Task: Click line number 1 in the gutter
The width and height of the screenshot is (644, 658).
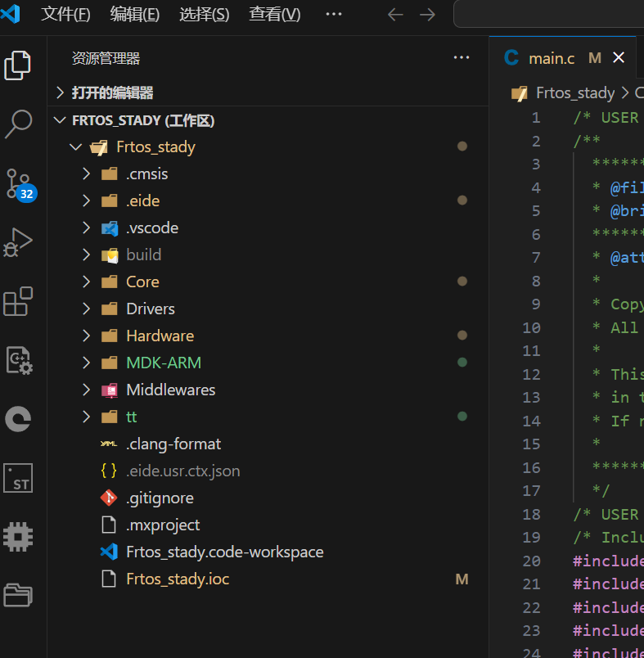Action: point(536,118)
